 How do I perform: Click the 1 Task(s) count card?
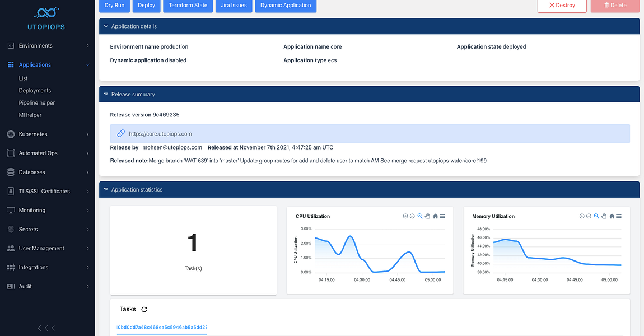pos(193,250)
